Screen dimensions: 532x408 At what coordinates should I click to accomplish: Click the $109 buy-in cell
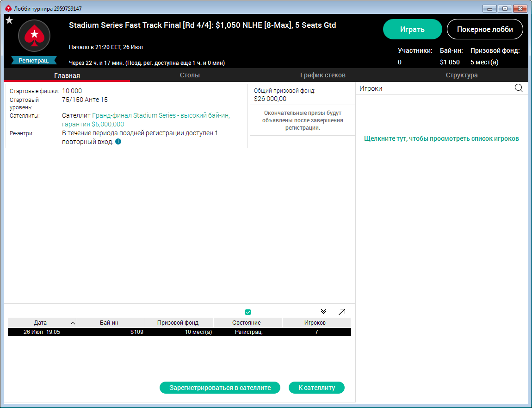137,332
